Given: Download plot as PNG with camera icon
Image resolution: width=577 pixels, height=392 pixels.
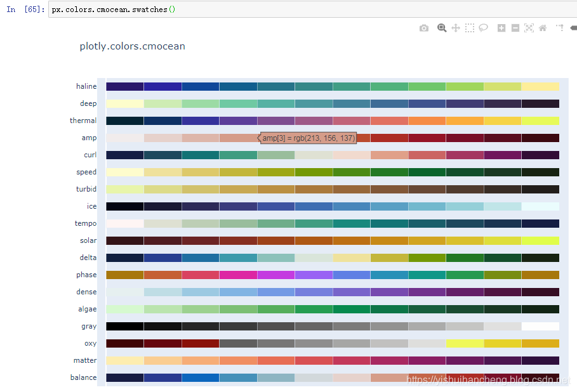Looking at the screenshot, I should click(424, 29).
